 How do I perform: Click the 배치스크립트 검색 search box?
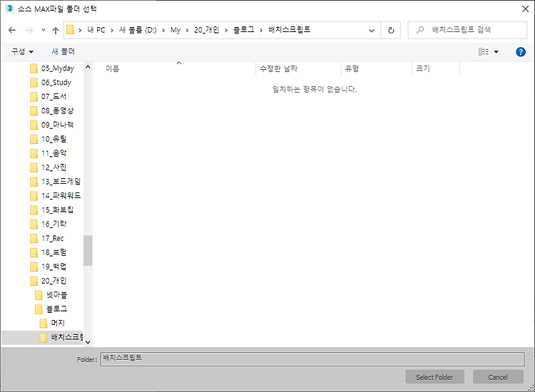coord(467,30)
